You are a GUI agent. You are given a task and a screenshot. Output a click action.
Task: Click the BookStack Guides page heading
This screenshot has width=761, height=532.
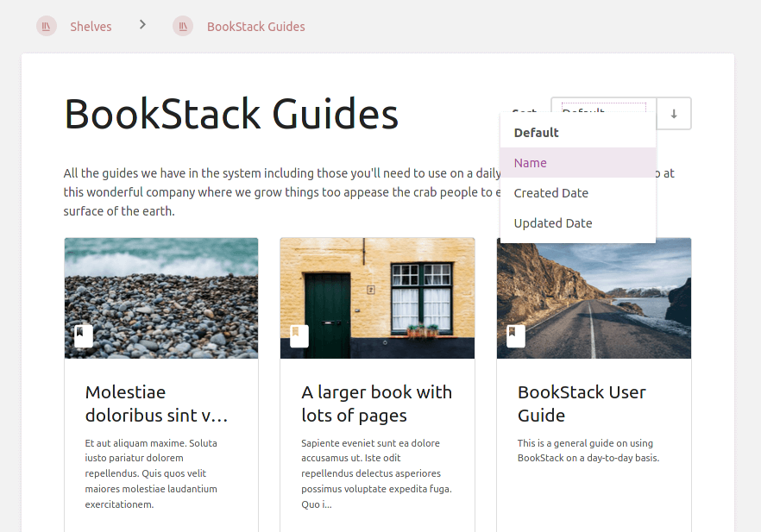[231, 115]
